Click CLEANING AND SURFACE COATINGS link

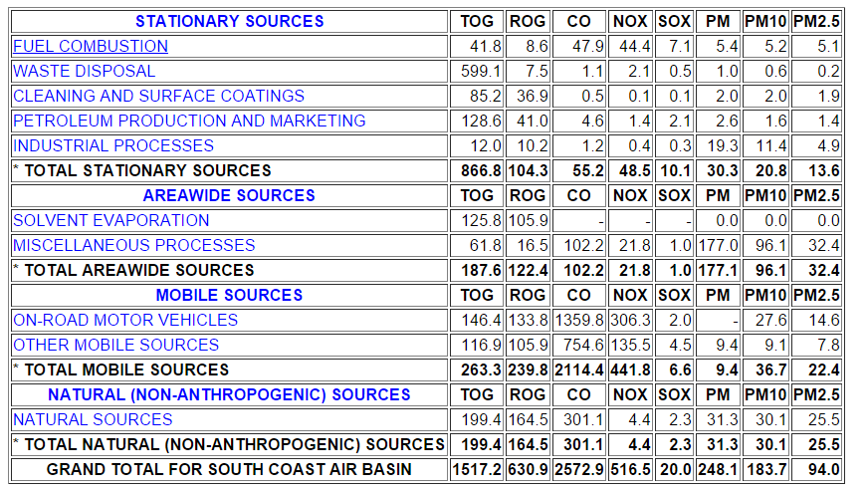pos(159,96)
